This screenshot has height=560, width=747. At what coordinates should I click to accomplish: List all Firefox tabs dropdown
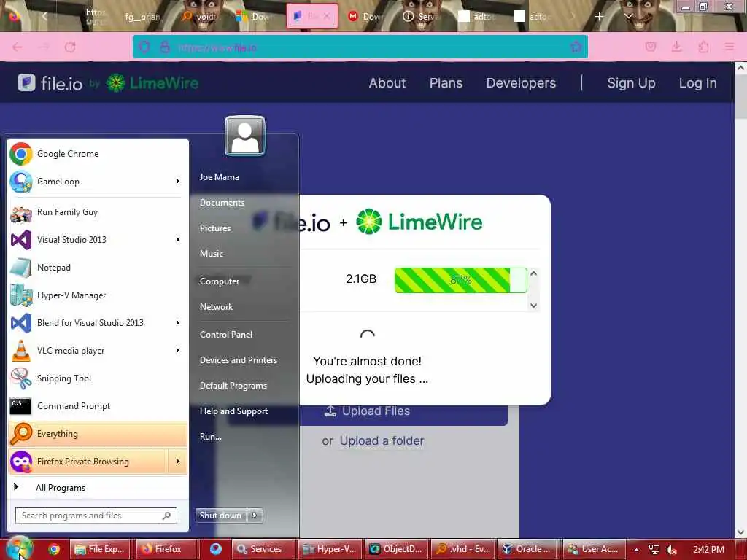(628, 16)
